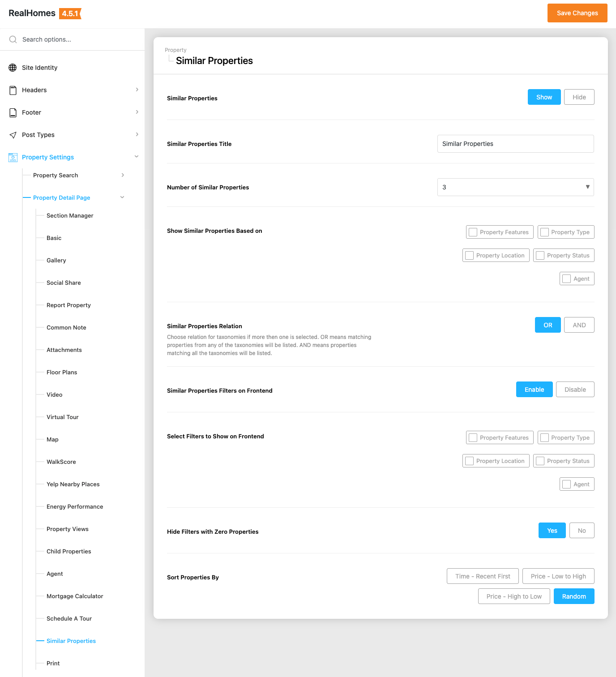Check Property Location under Select Filters to Show on Frontend
Image resolution: width=616 pixels, height=677 pixels.
tap(469, 461)
